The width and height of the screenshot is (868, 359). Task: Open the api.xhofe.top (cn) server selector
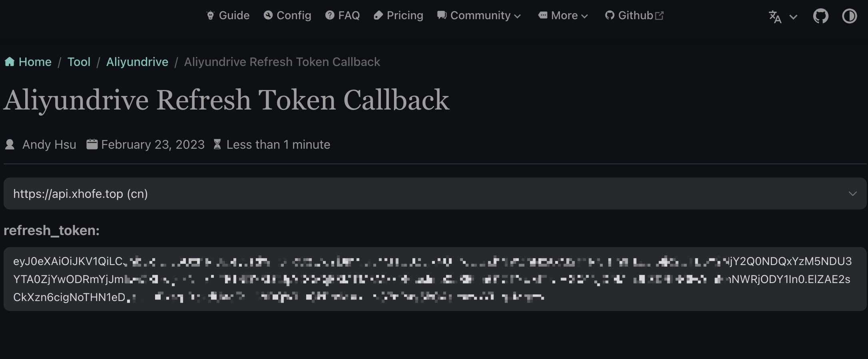coord(435,194)
